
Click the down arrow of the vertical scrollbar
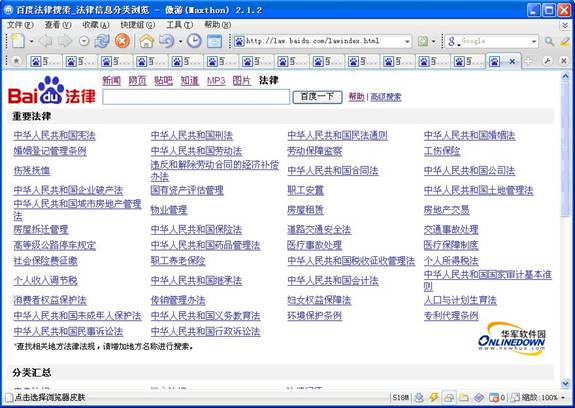(565, 383)
